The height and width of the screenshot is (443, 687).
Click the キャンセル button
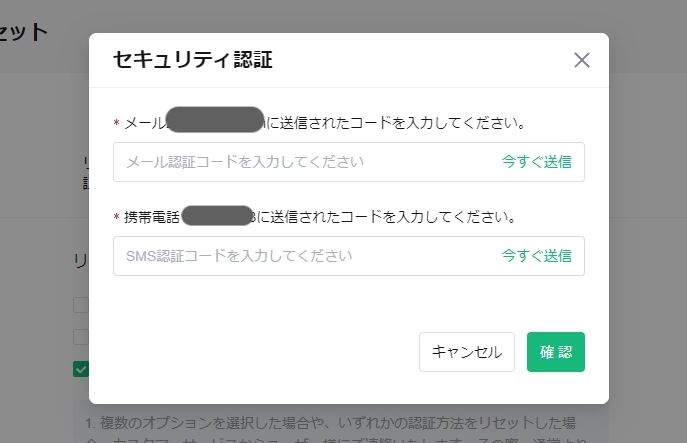pos(467,352)
